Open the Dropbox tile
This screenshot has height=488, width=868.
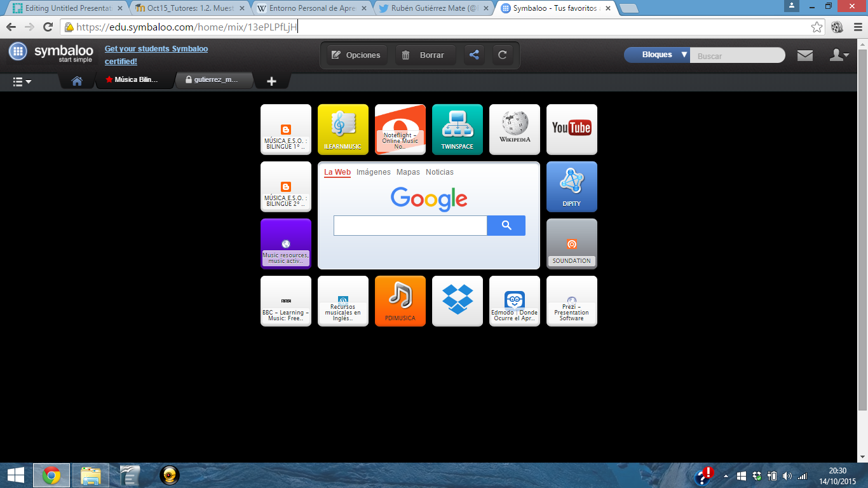pyautogui.click(x=457, y=301)
